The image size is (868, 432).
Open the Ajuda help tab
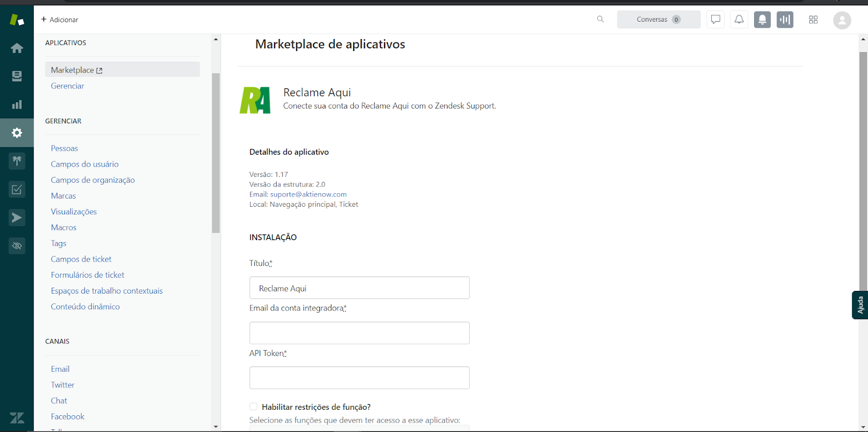(x=860, y=305)
